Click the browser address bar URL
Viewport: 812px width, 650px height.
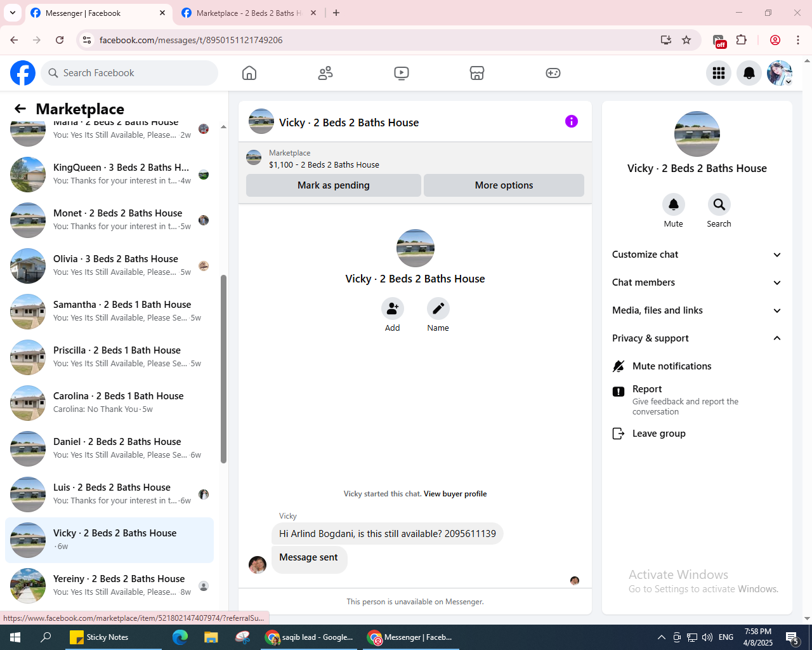pos(191,40)
